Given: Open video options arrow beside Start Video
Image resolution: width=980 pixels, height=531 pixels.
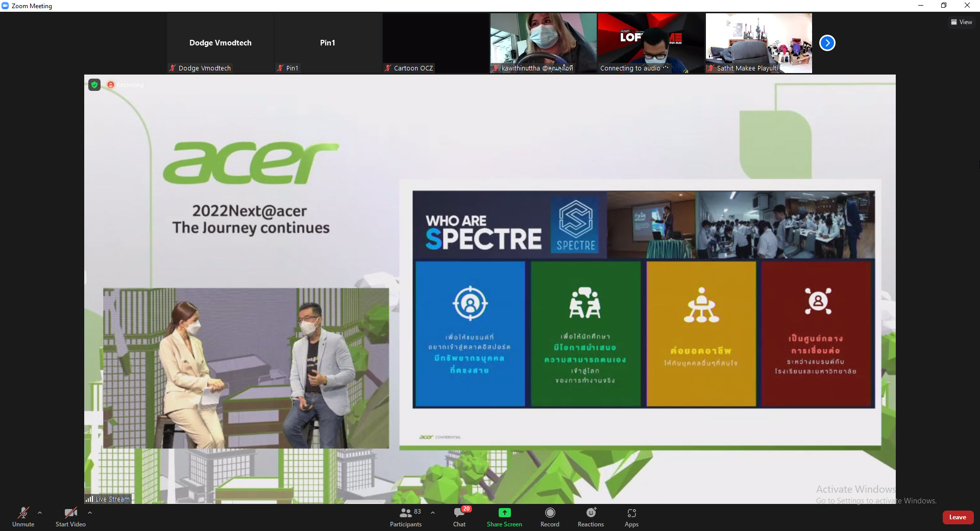Looking at the screenshot, I should [90, 513].
